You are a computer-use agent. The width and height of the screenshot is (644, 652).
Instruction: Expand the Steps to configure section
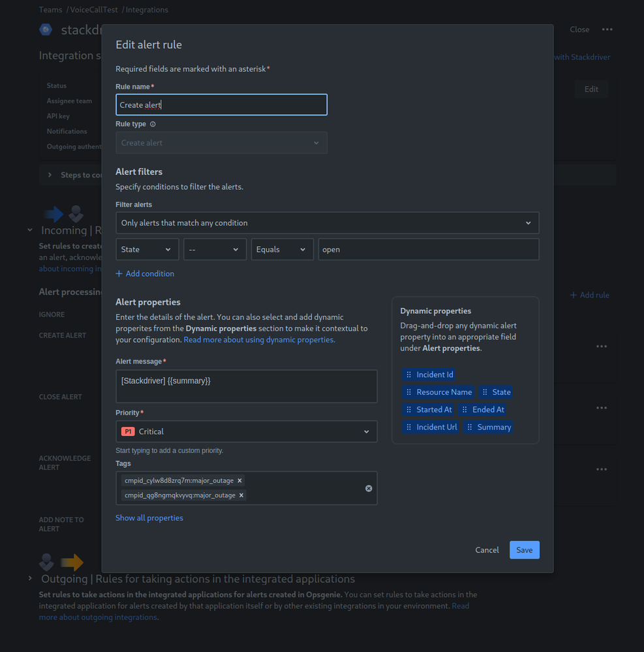point(50,175)
